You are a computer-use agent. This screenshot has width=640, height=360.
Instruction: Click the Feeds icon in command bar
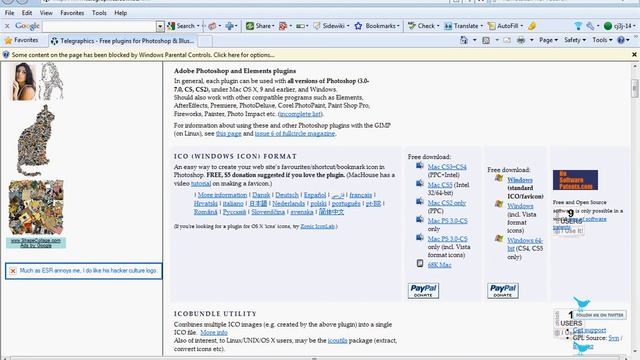point(486,40)
